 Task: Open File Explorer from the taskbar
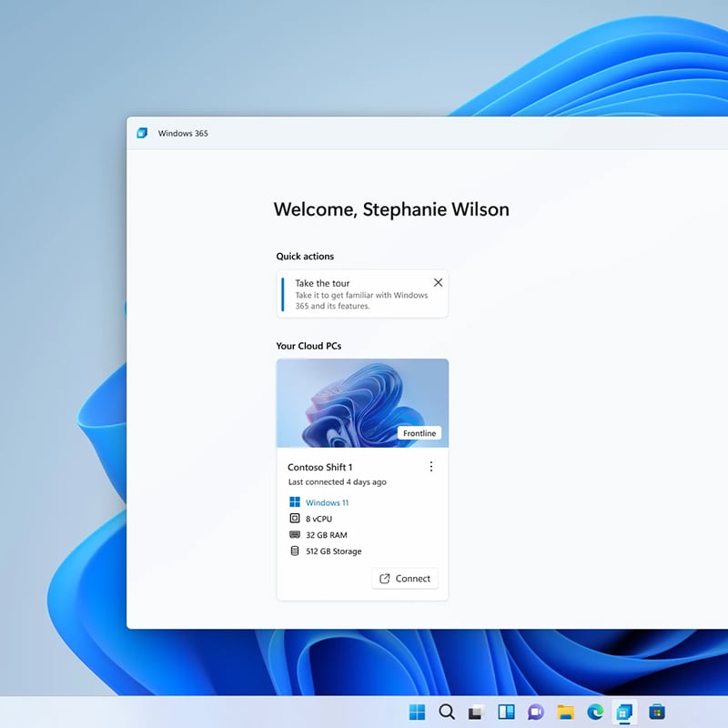click(567, 712)
